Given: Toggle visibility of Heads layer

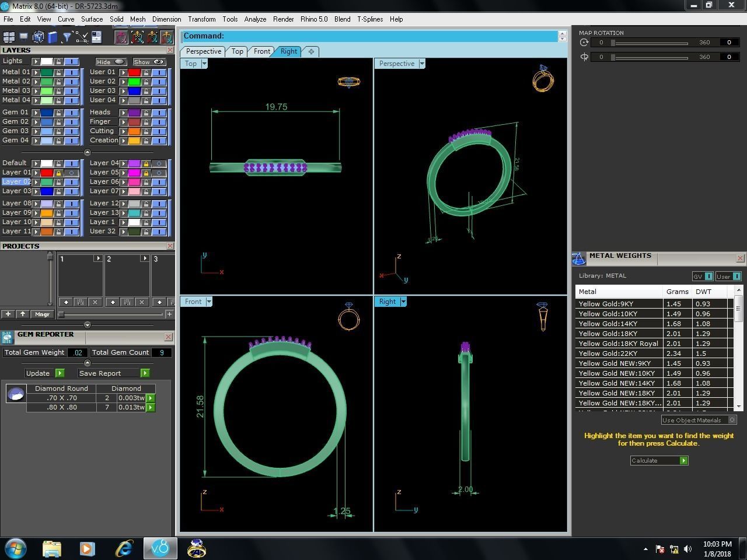Looking at the screenshot, I should coord(159,113).
